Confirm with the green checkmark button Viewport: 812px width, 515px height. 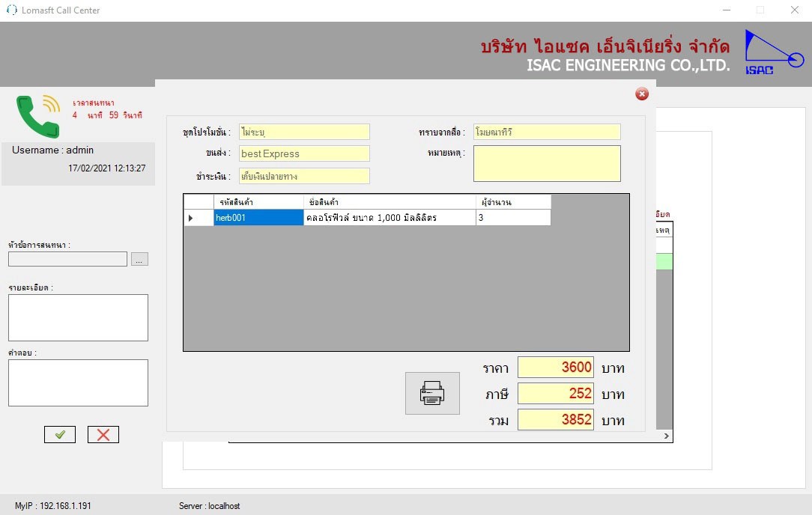coord(60,435)
